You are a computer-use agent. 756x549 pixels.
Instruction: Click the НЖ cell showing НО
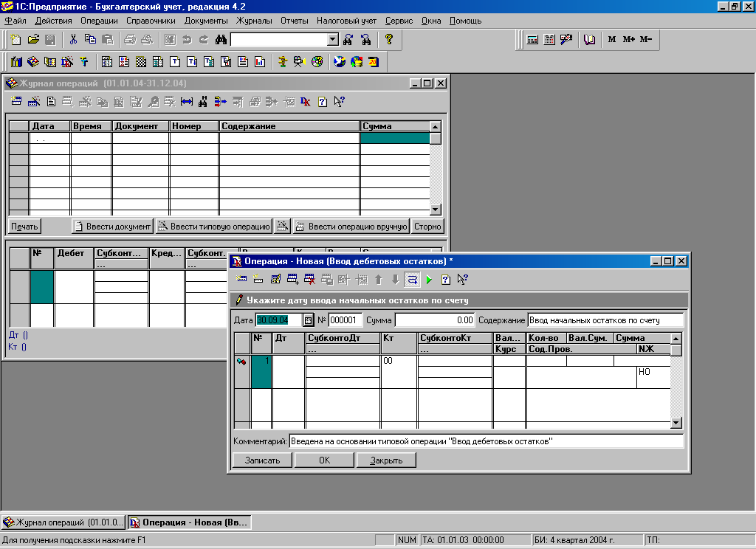pyautogui.click(x=653, y=377)
